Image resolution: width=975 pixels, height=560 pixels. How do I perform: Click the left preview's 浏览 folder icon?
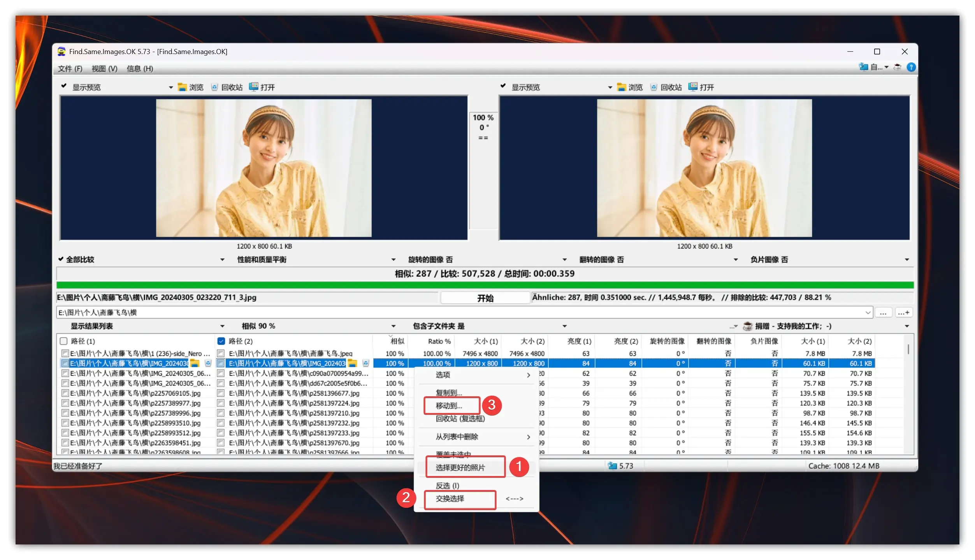click(x=182, y=87)
